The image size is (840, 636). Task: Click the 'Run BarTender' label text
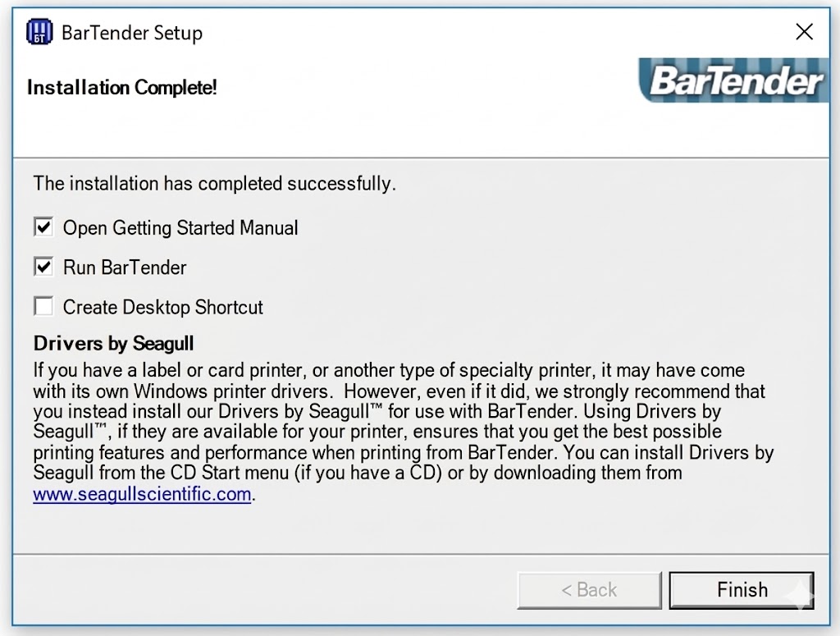tap(125, 268)
